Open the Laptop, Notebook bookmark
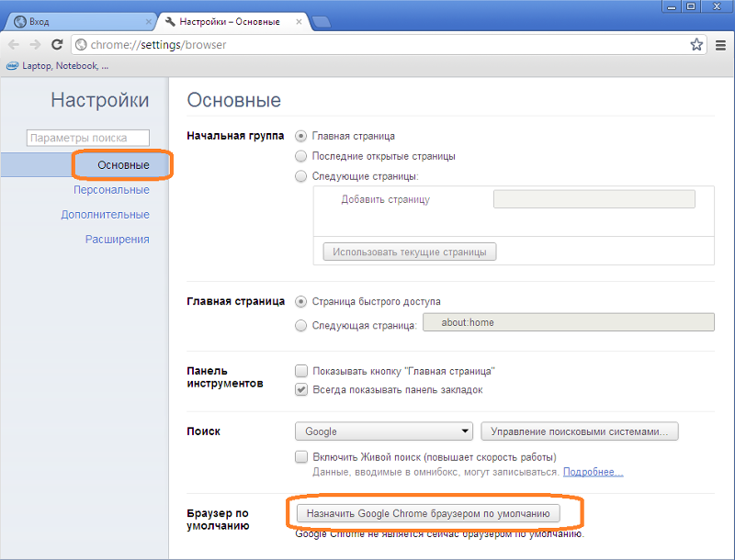735x560 pixels. point(57,66)
